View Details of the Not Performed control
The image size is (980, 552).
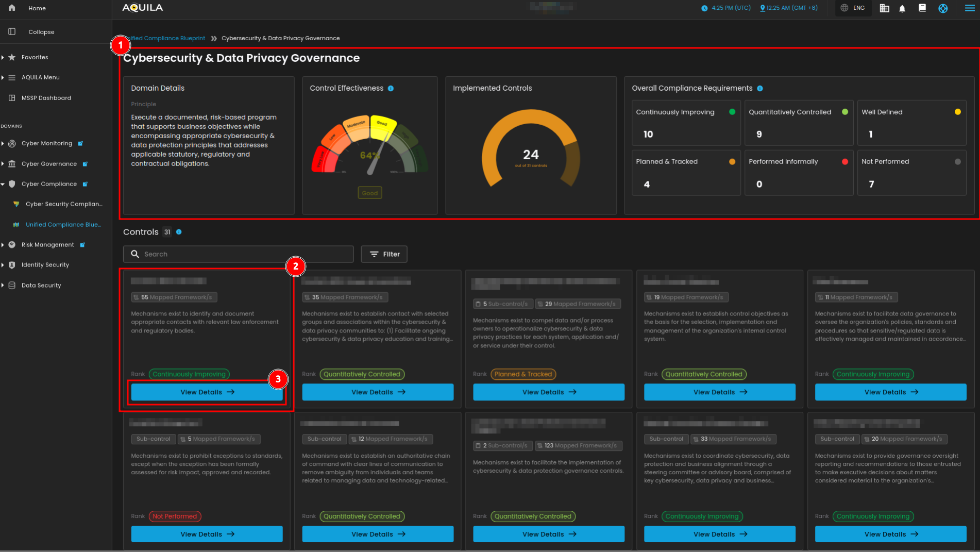click(x=207, y=534)
